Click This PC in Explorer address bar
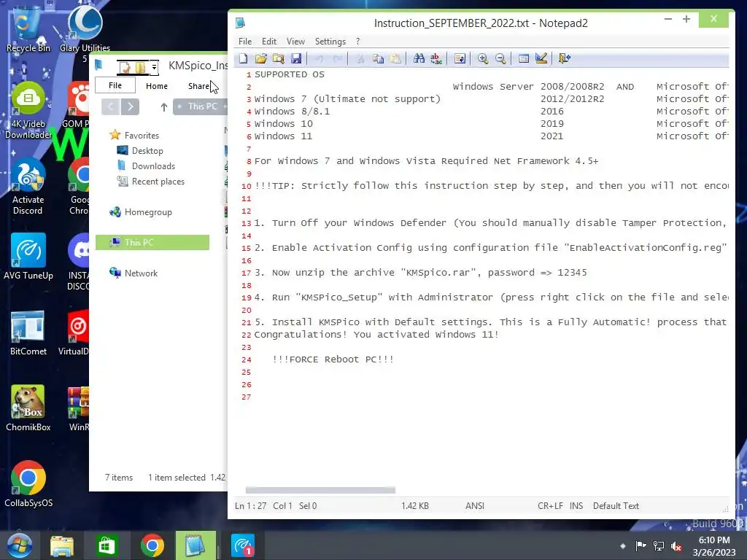 coord(202,106)
